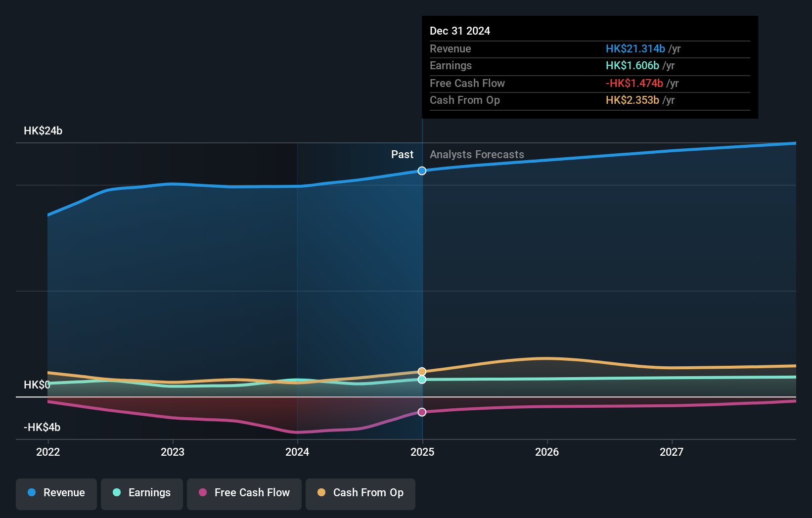Toggle the Revenue series visibility
812x518 pixels.
click(56, 493)
